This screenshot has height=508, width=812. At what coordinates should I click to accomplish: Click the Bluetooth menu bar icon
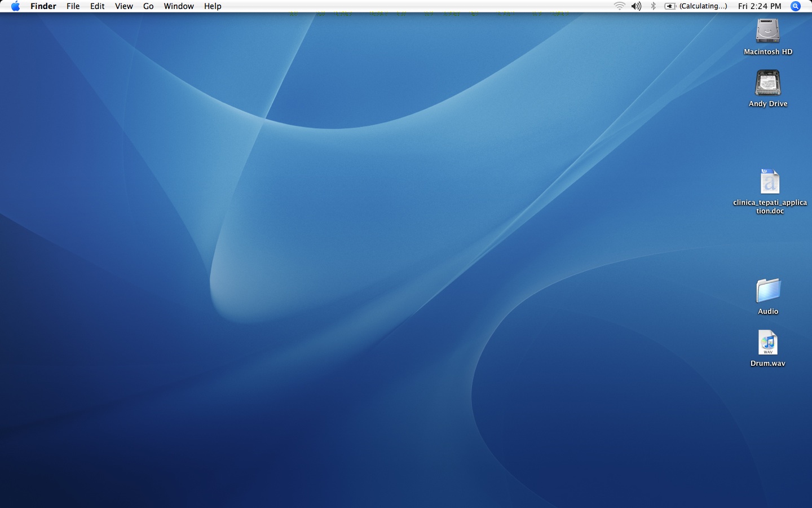coord(653,6)
